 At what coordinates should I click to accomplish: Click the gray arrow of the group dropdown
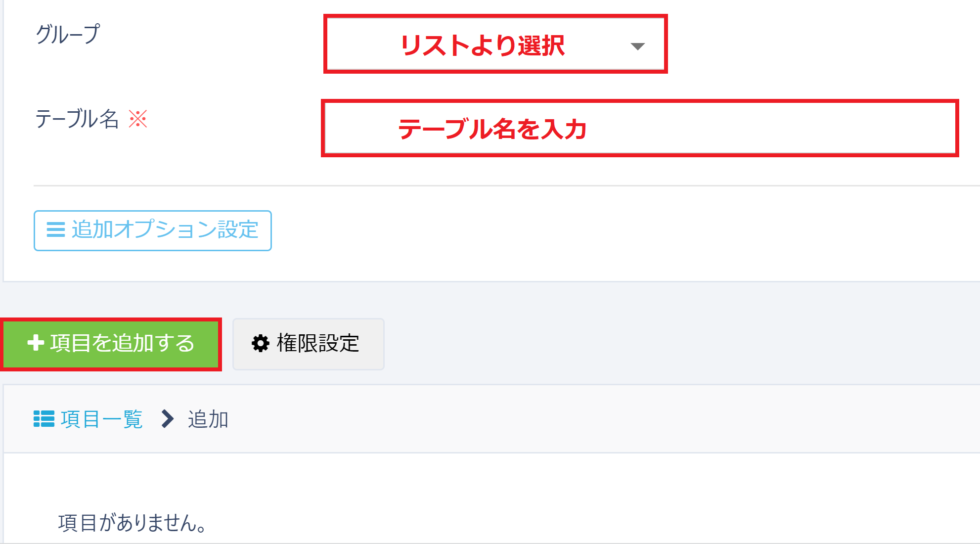coord(638,46)
